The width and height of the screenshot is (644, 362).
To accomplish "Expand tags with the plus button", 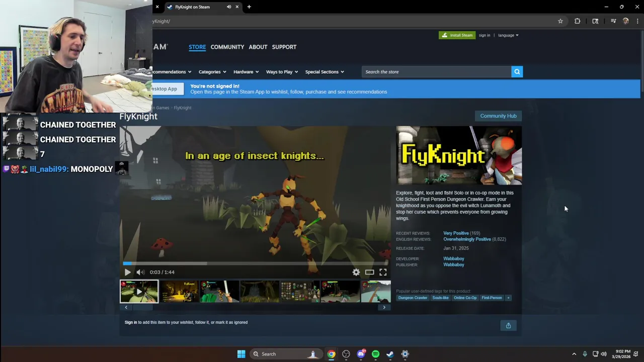I will (508, 298).
